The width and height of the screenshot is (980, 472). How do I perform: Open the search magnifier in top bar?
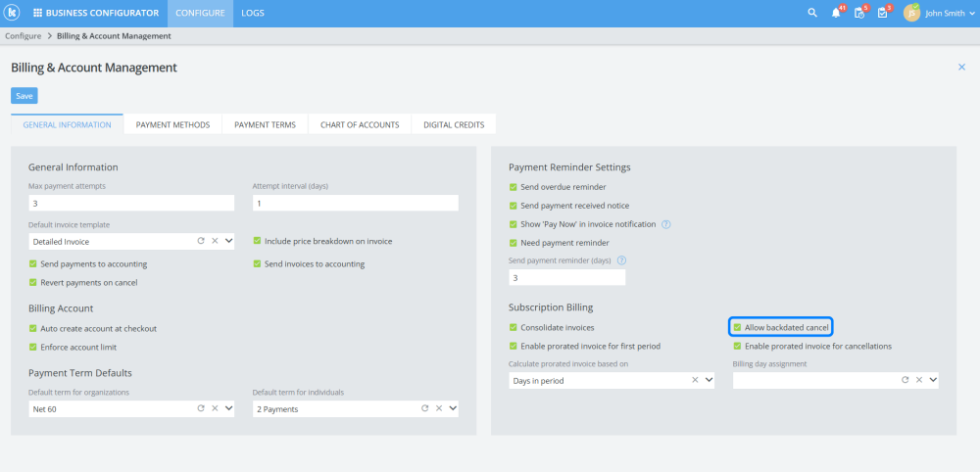(811, 13)
